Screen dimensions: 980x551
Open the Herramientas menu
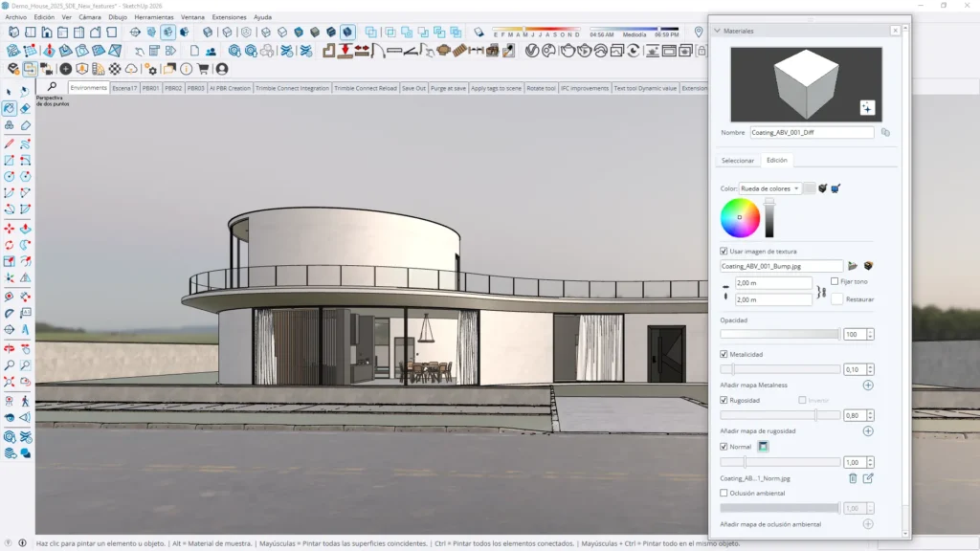tap(154, 17)
